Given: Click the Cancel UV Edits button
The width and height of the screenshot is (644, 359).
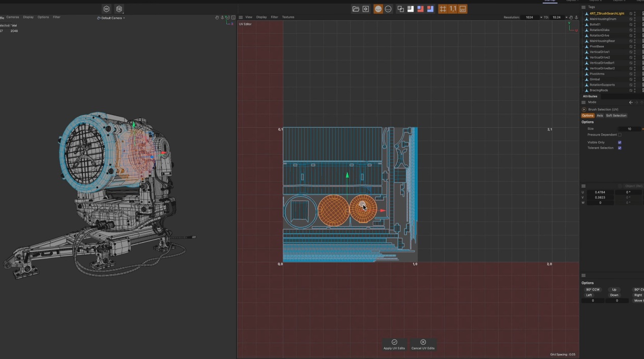Looking at the screenshot, I should click(x=423, y=345).
